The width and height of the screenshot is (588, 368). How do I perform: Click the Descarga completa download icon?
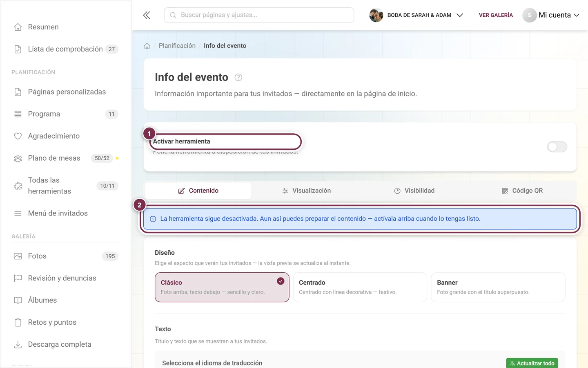[x=18, y=345]
